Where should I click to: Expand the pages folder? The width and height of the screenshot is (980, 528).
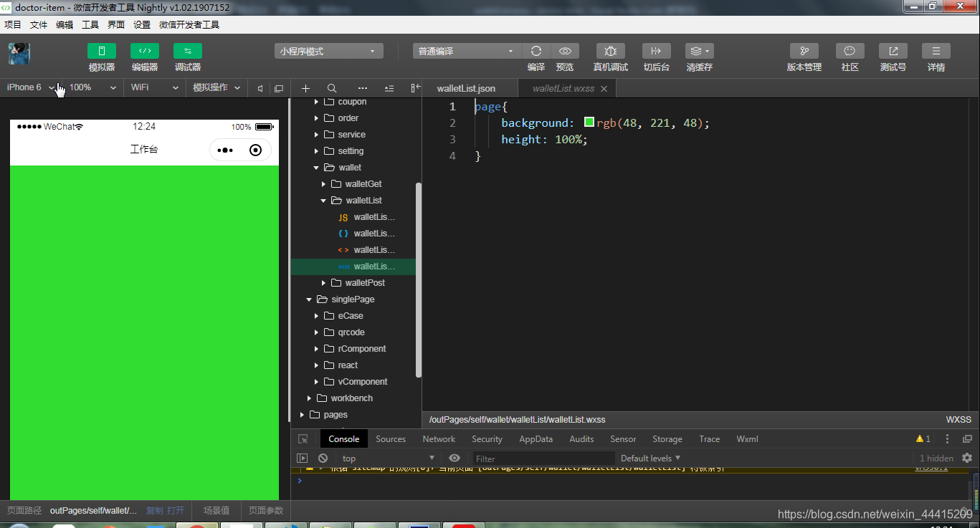(302, 415)
